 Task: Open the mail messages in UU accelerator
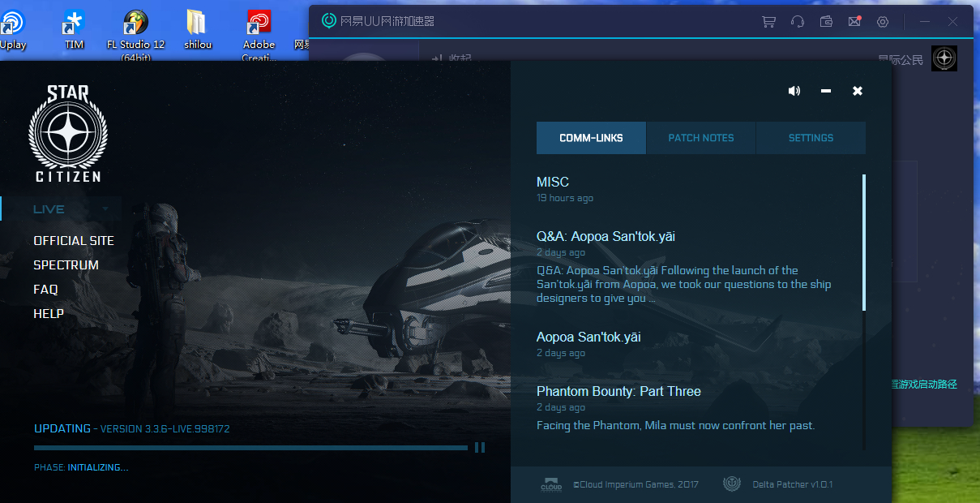coord(854,22)
